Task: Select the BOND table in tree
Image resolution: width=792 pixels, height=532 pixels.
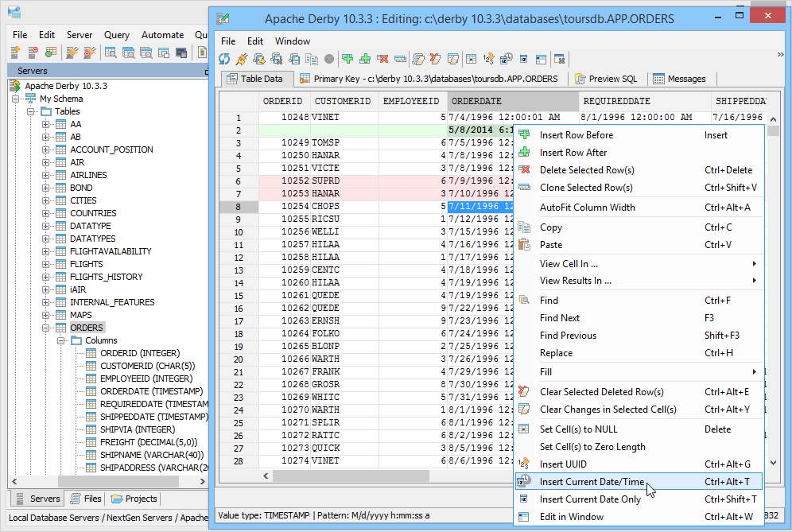Action: (x=81, y=188)
